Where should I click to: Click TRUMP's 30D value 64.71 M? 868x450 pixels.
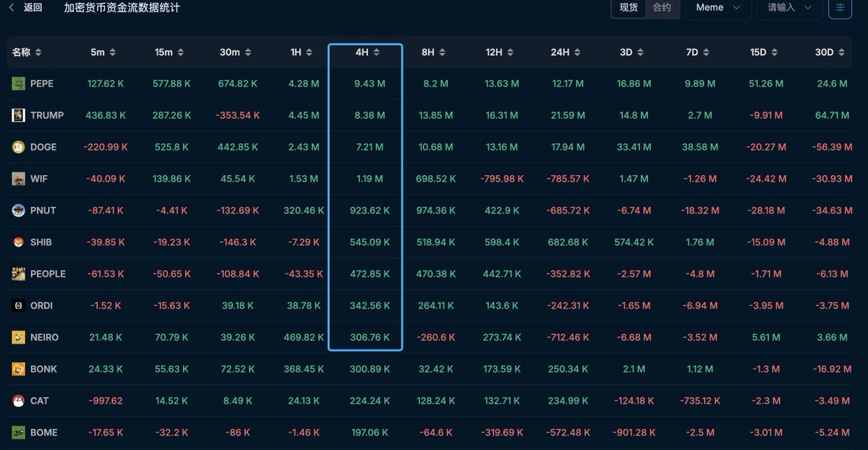click(832, 116)
